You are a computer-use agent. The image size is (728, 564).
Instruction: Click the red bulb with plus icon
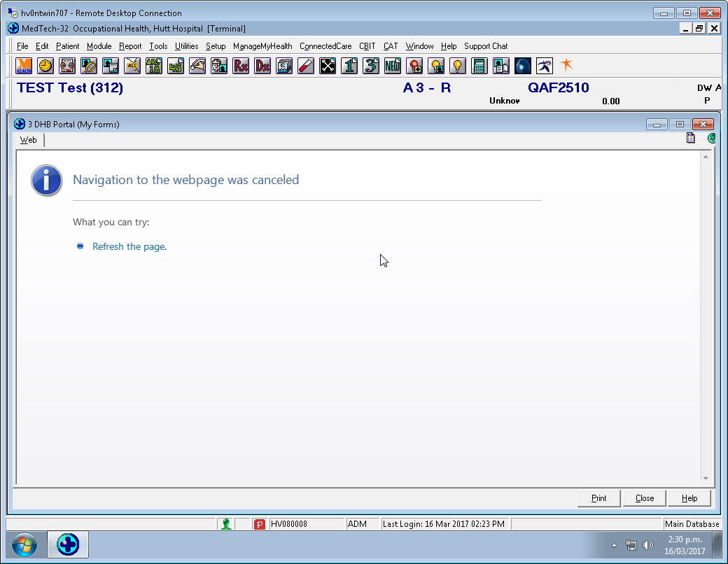[414, 66]
